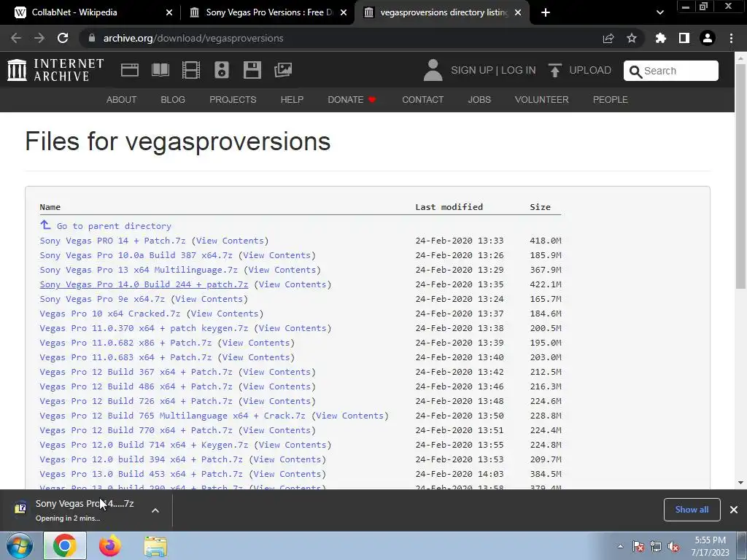Close the download shelf bar
The width and height of the screenshot is (747, 560).
point(734,510)
